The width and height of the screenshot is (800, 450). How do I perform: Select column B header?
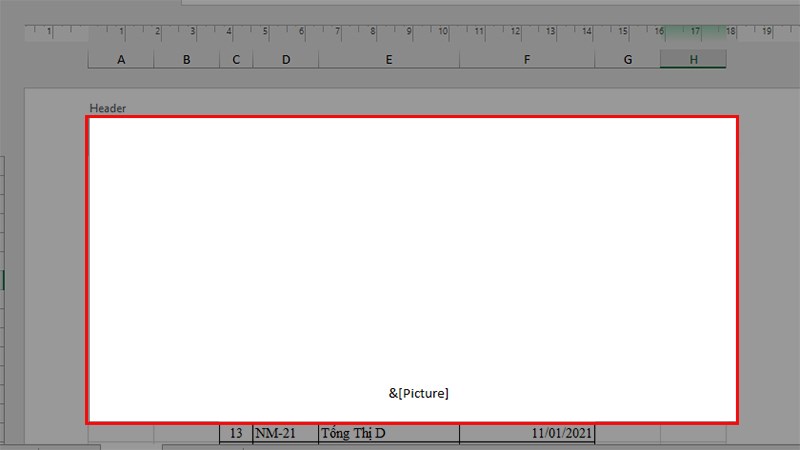point(187,59)
